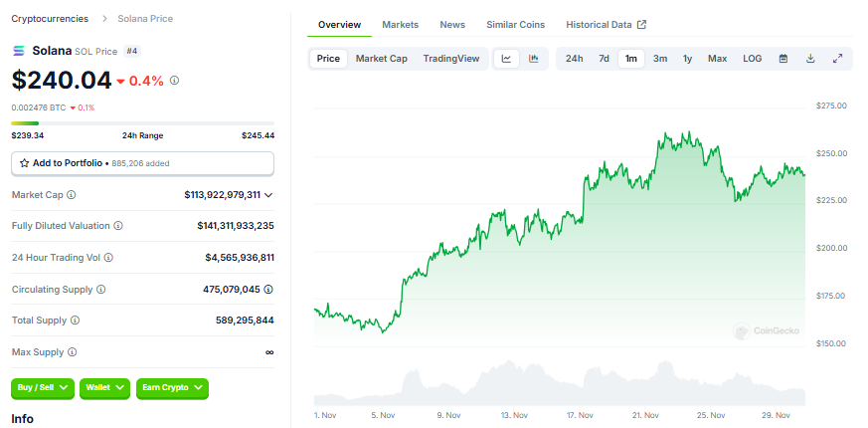Expand chart to fullscreen
868x428 pixels.
(x=837, y=58)
